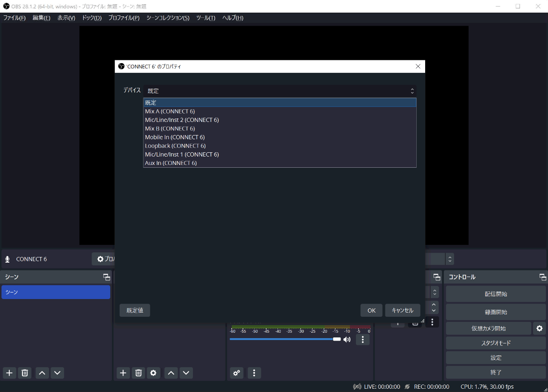Open the three-dot menu beside the volume slider

(363, 339)
